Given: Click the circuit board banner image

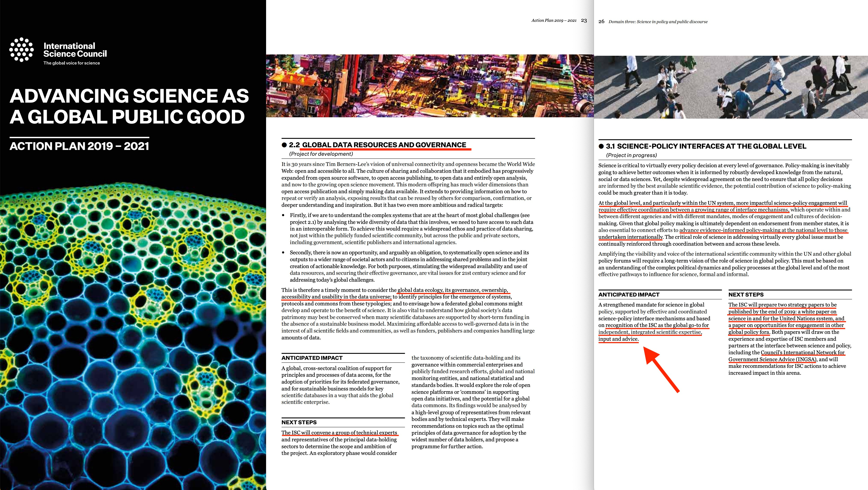Looking at the screenshot, I should (x=430, y=86).
